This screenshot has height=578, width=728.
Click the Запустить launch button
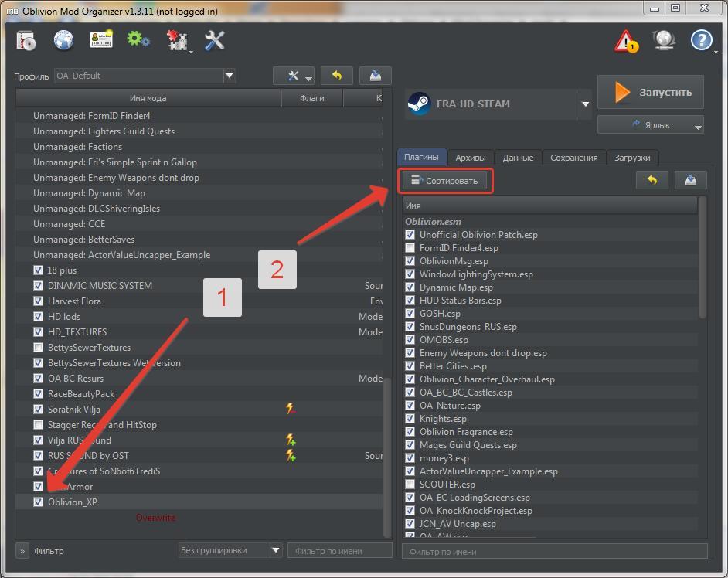point(651,92)
